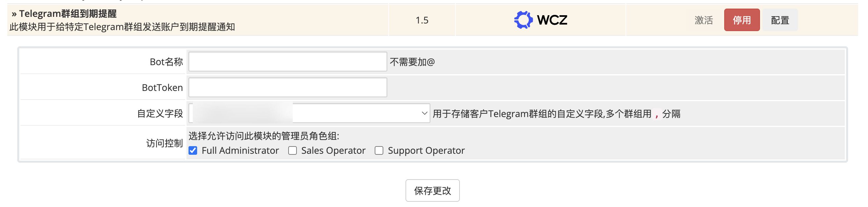Click the greyed-out 激活 button
This screenshot has width=868, height=207.
(703, 20)
